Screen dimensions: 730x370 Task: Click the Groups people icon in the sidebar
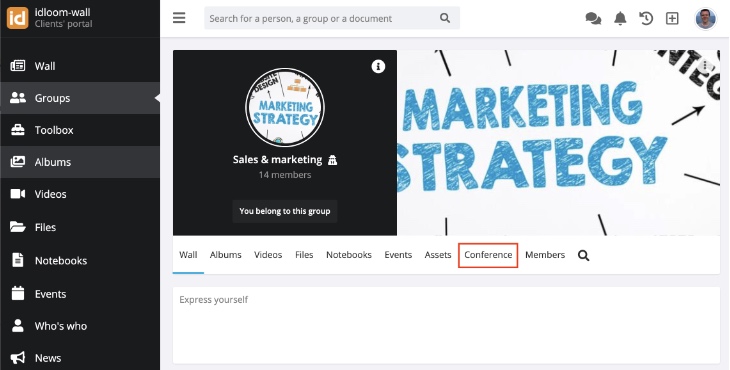(18, 98)
